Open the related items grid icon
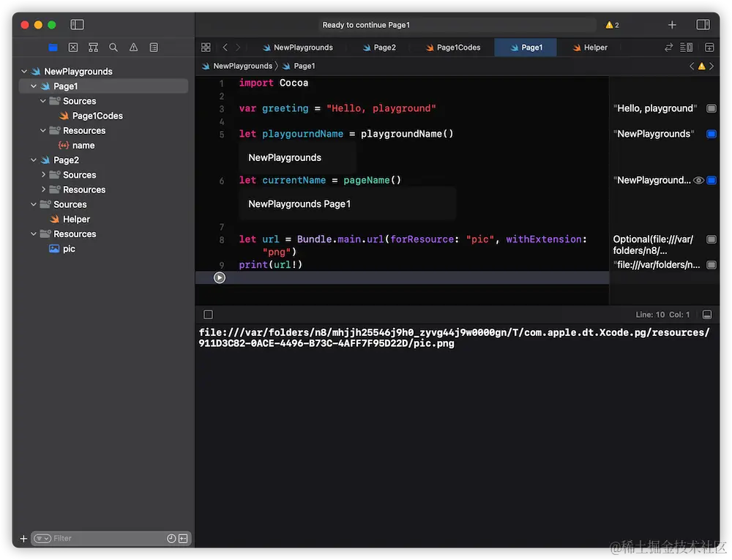The height and width of the screenshot is (560, 732). click(x=206, y=48)
